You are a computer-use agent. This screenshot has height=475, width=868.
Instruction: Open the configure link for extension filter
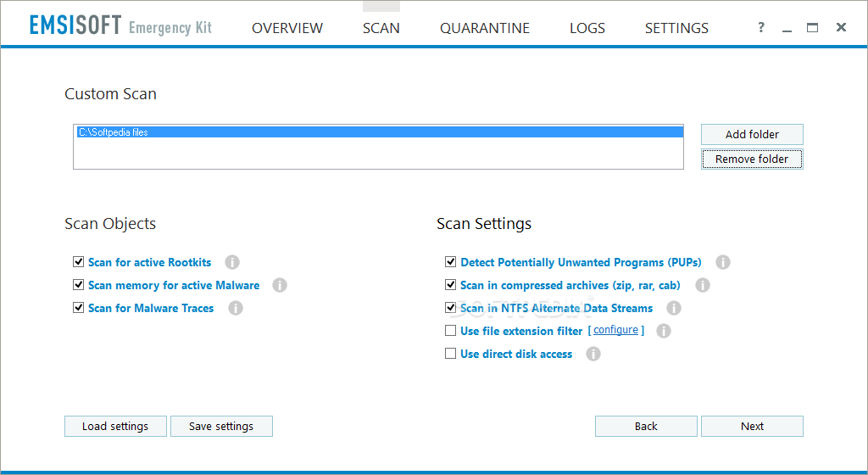pyautogui.click(x=615, y=330)
